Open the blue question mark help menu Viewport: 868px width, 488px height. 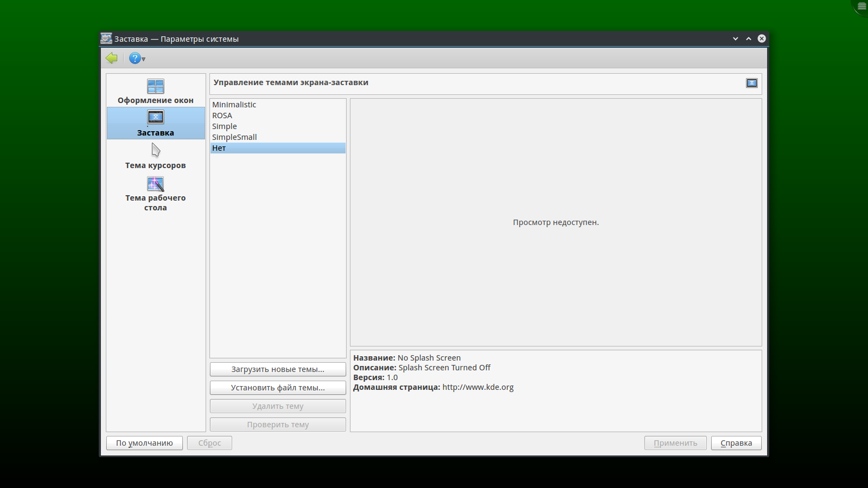(137, 58)
